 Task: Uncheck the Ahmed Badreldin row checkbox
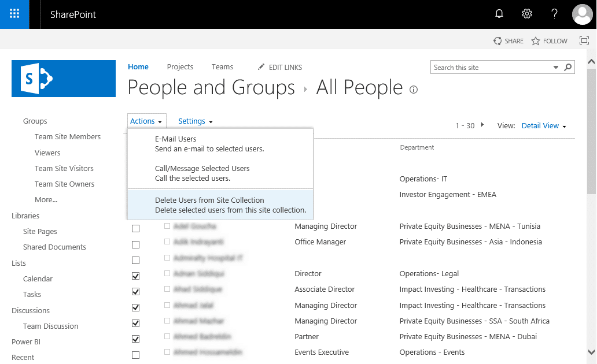coord(135,339)
